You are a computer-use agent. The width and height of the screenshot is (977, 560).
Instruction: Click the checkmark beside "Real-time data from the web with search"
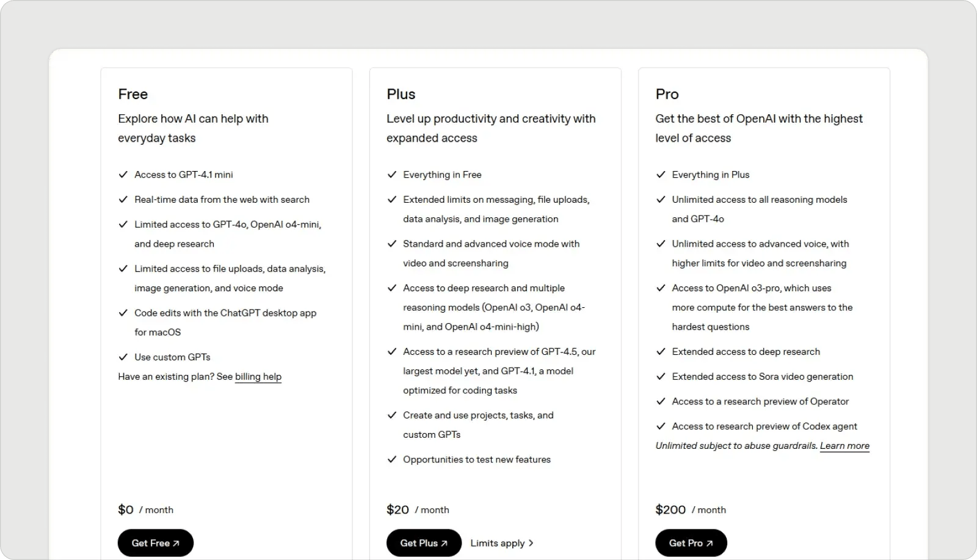click(x=123, y=200)
